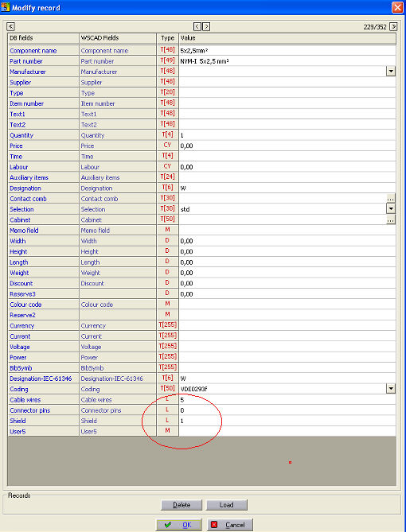Viewport: 406px width, 532px height.
Task: Click the Cancel button
Action: pyautogui.click(x=230, y=525)
